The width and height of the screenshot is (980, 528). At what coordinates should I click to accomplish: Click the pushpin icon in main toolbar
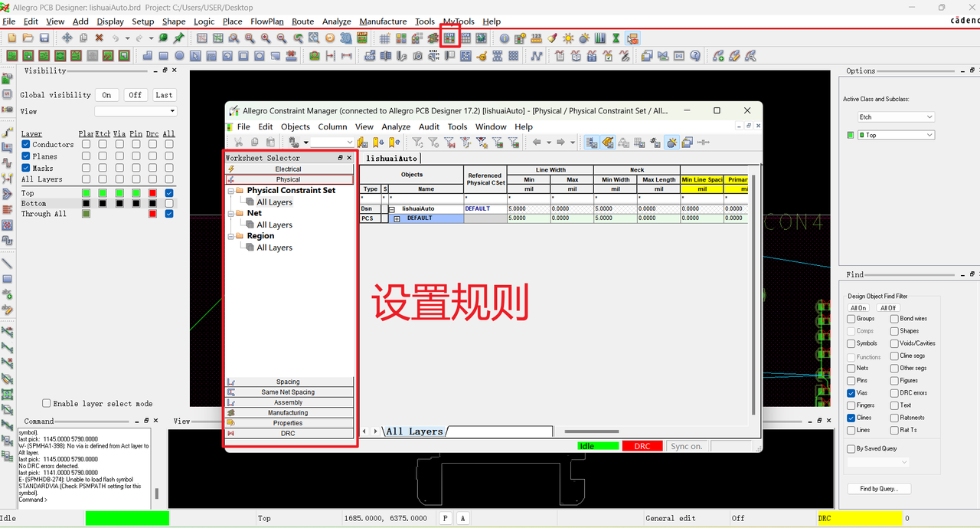pos(178,38)
